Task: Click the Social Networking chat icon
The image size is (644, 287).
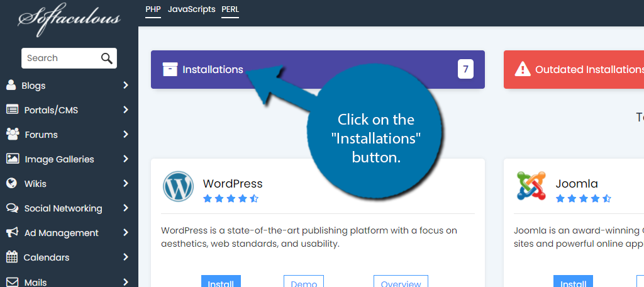Action: point(12,208)
